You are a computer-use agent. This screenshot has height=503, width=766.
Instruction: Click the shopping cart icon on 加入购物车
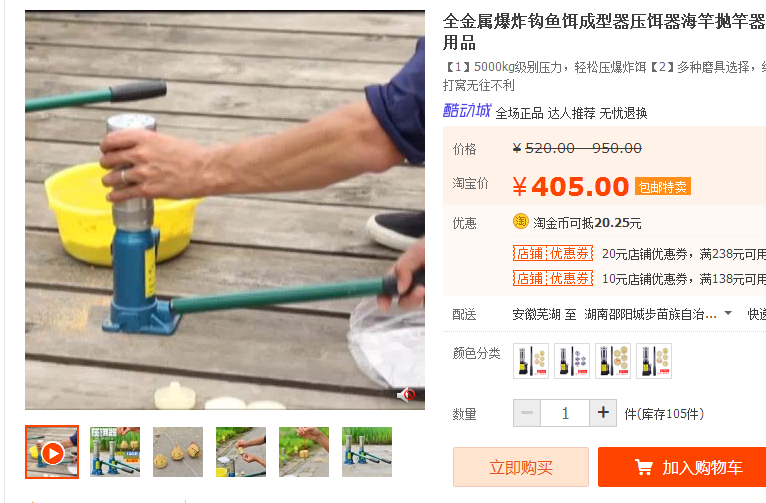(x=643, y=467)
